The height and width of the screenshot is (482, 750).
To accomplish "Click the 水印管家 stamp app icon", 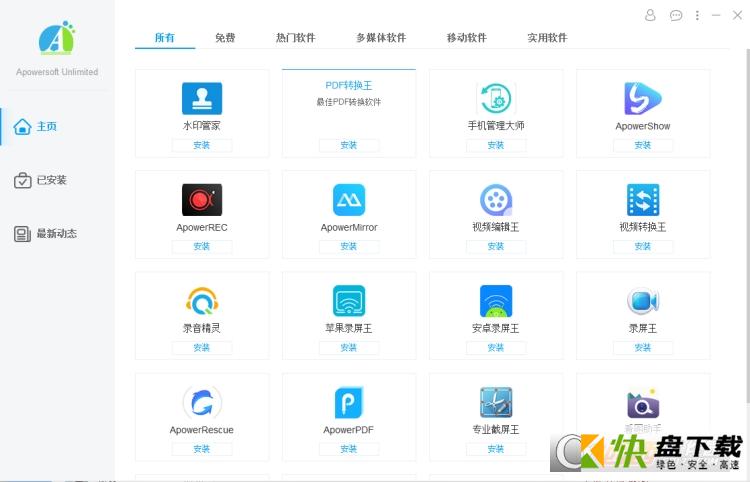I will (202, 99).
